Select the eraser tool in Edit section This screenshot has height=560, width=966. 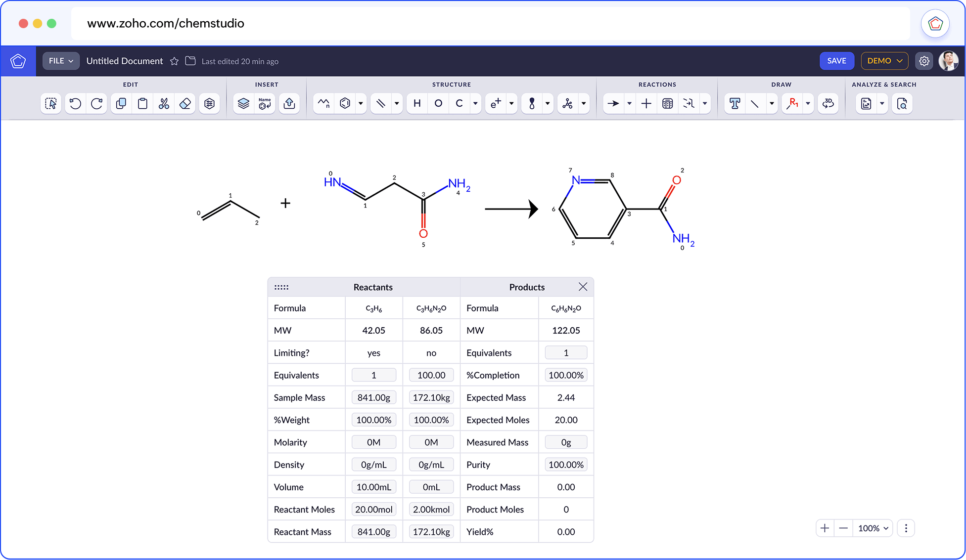(185, 103)
